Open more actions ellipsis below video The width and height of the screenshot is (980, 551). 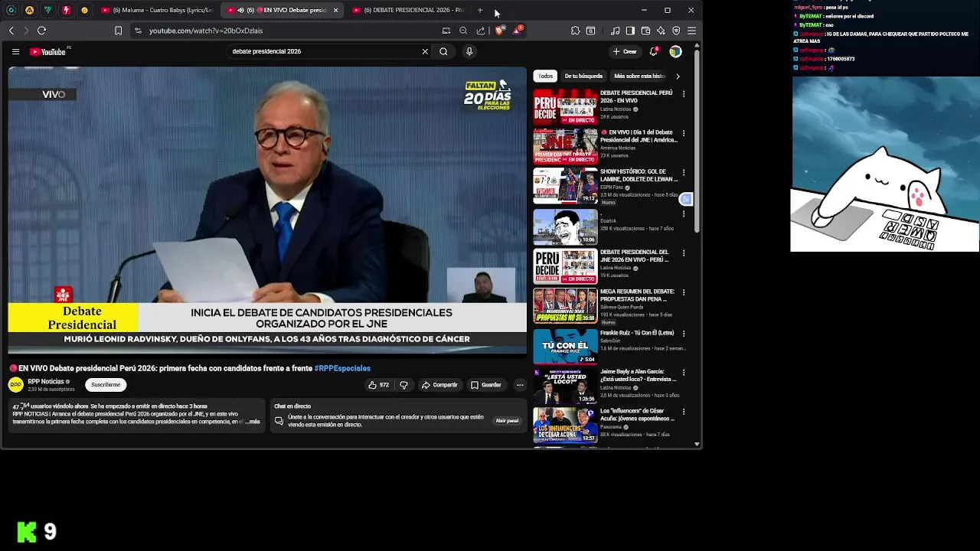click(520, 385)
